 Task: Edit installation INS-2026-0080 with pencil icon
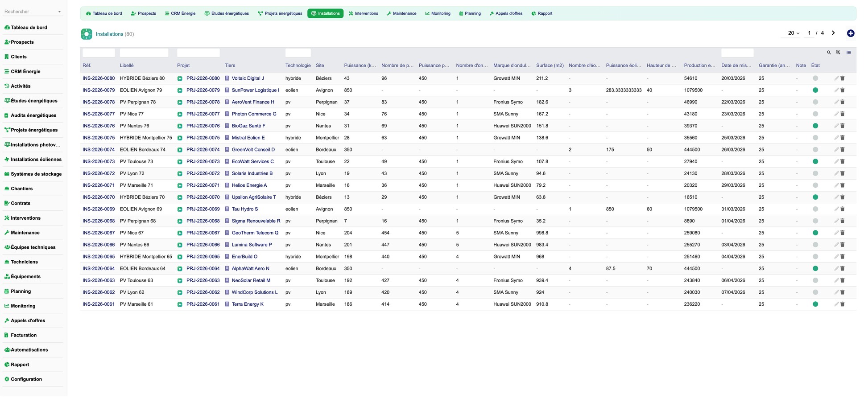pos(836,78)
